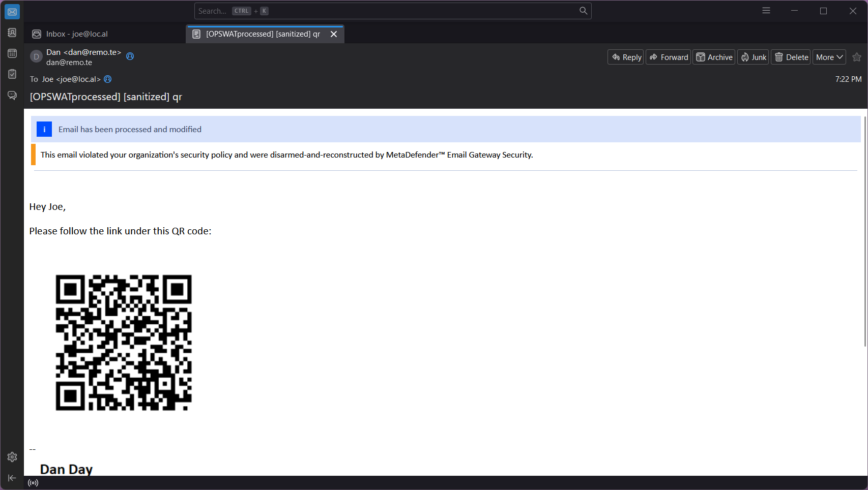
Task: Click 'Please follow the link' sentence
Action: 120,231
